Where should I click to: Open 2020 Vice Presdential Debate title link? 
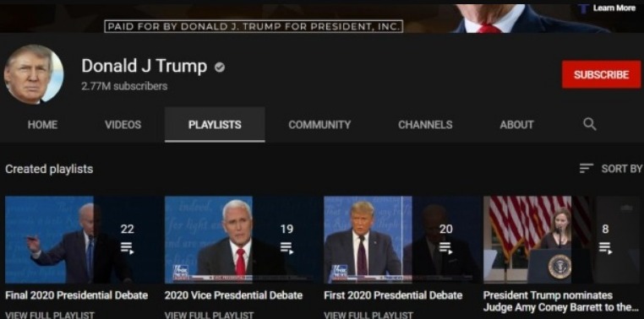[x=234, y=295]
